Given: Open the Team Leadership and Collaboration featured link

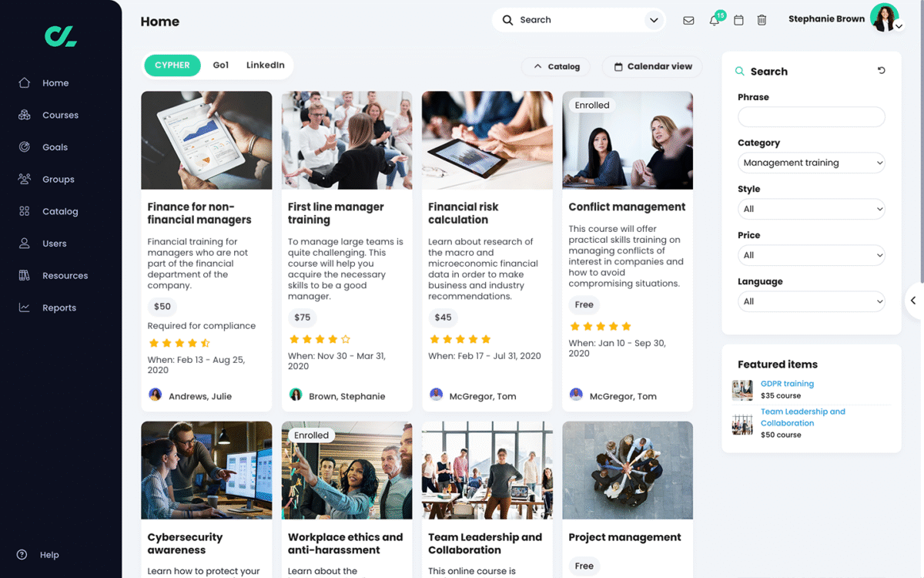Looking at the screenshot, I should pyautogui.click(x=803, y=417).
